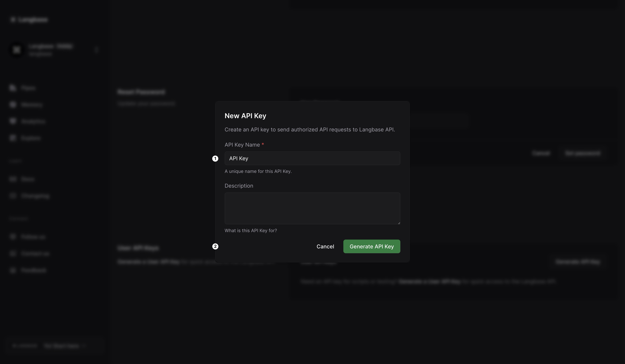Open Docs icon under Learn section
The width and height of the screenshot is (625, 364).
(13, 179)
